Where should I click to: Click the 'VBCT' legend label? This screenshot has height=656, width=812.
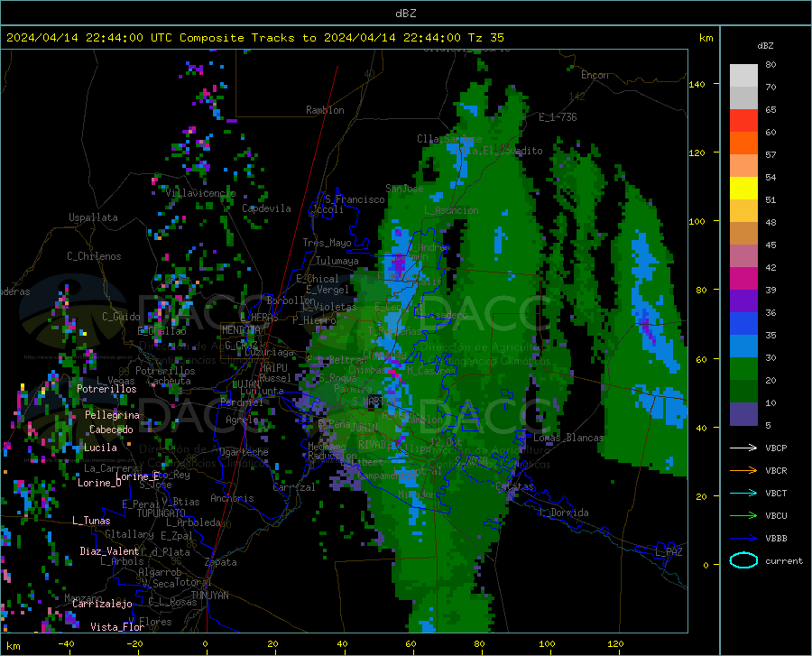[776, 493]
